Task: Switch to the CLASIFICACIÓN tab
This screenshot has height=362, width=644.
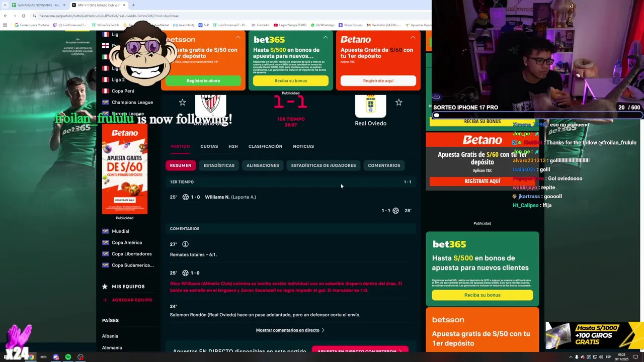Action: click(x=265, y=146)
